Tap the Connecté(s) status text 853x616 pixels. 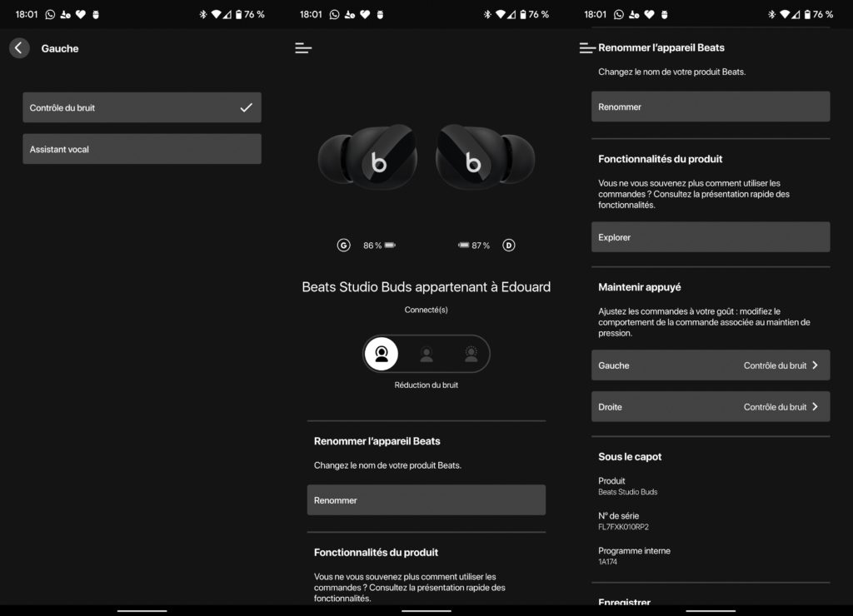(426, 310)
